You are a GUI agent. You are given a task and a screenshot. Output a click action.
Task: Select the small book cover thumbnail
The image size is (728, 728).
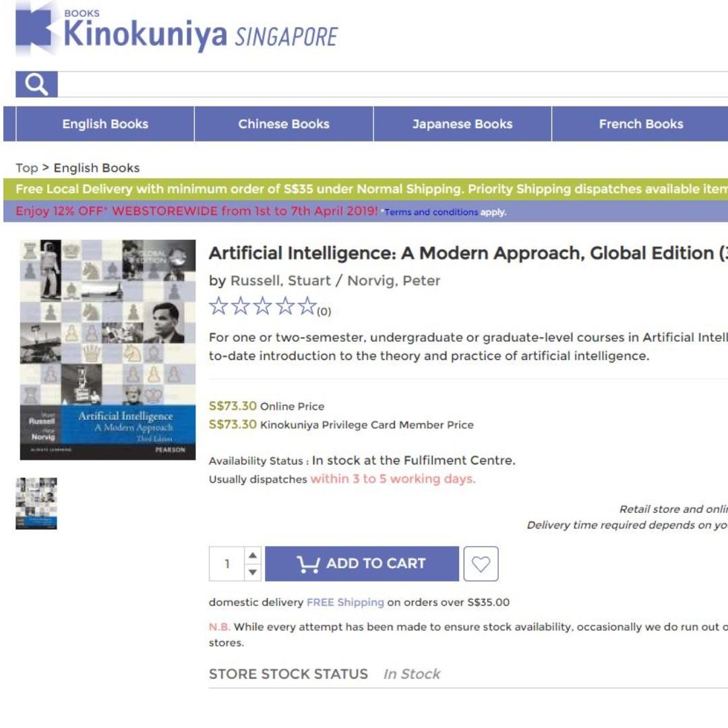pos(36,504)
